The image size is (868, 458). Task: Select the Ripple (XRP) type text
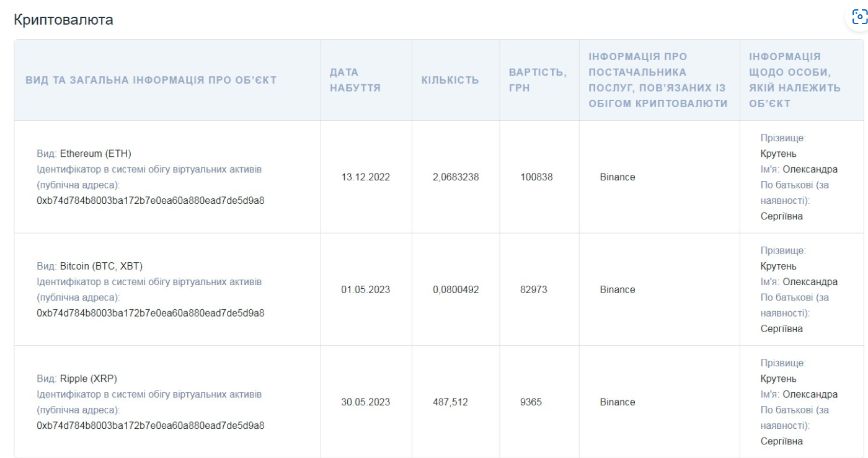[x=89, y=379]
